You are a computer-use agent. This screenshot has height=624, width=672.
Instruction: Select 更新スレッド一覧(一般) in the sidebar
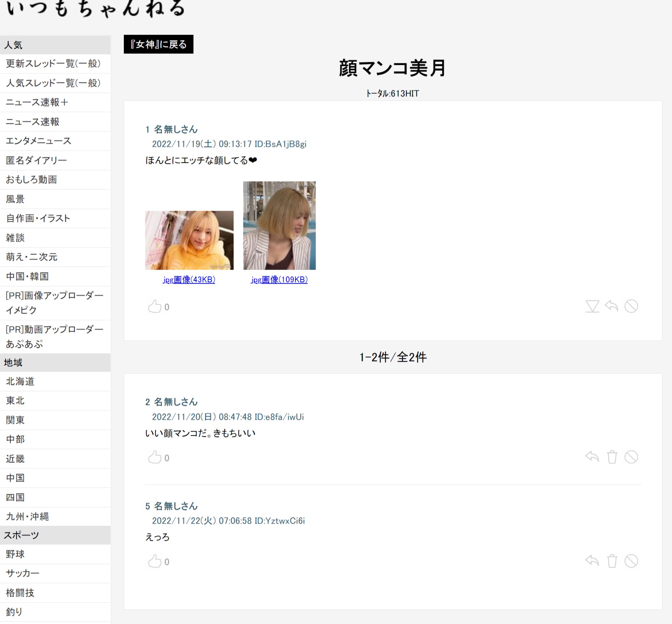coord(53,64)
